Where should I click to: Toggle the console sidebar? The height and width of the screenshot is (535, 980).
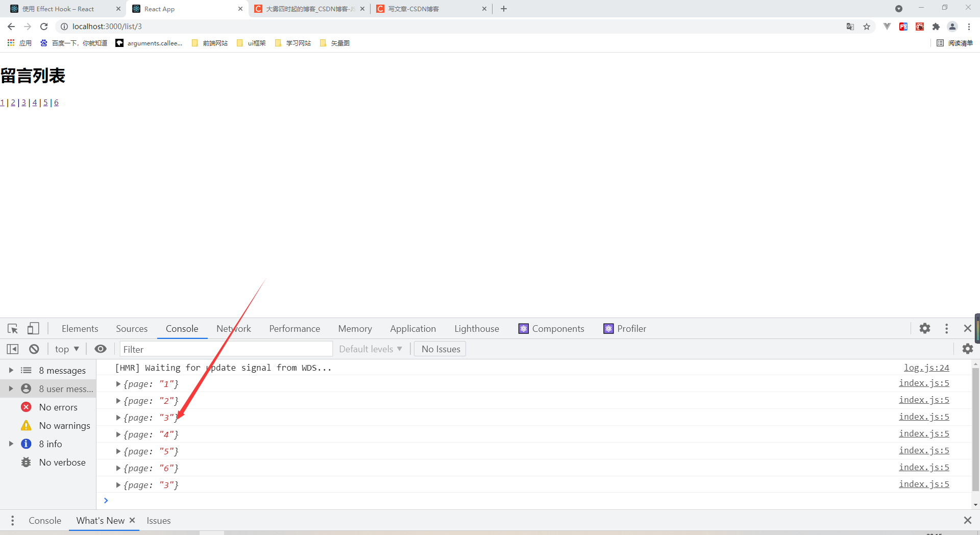(13, 349)
